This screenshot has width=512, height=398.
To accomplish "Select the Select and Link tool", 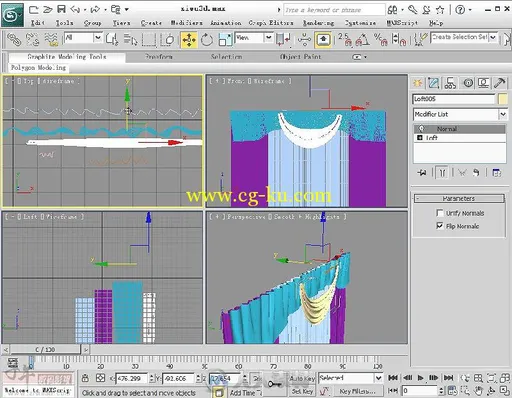I will 14,40.
